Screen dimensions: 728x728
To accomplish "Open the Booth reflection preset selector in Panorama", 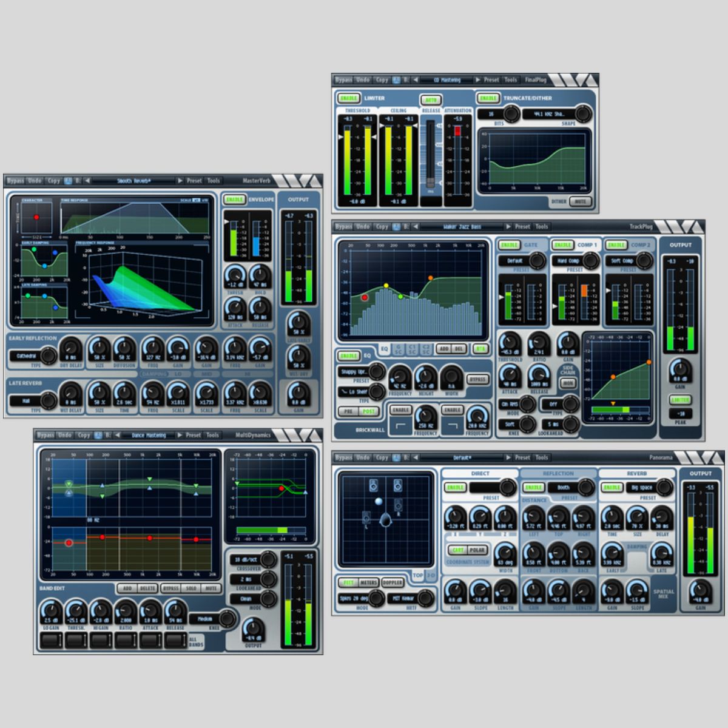I will click(571, 487).
